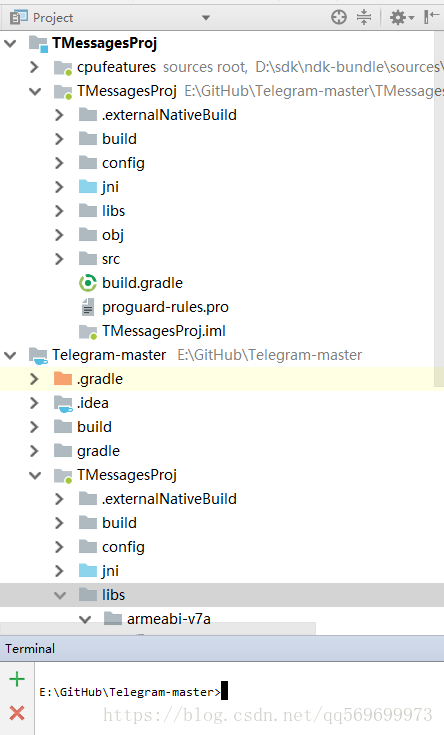This screenshot has width=444, height=735.
Task: Select the cpufeatures sources root row
Action: (222, 67)
